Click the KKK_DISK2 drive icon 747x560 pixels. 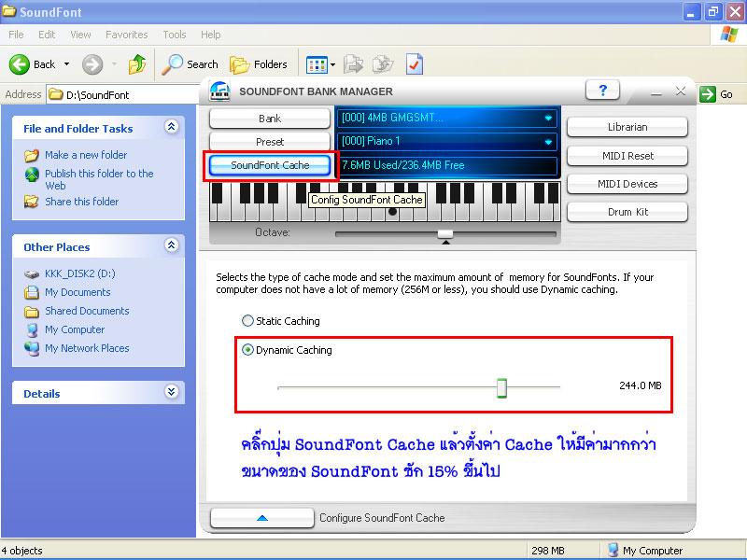pyautogui.click(x=32, y=273)
